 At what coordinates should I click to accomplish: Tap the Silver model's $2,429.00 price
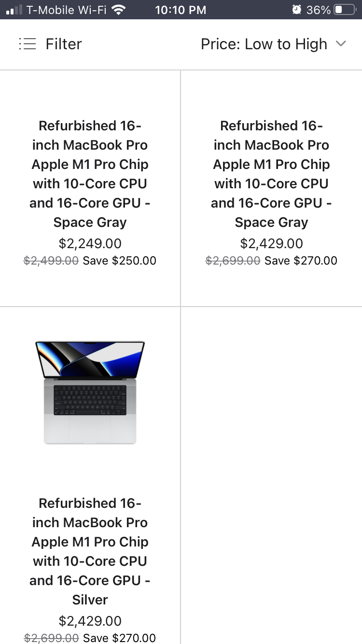[x=90, y=621]
